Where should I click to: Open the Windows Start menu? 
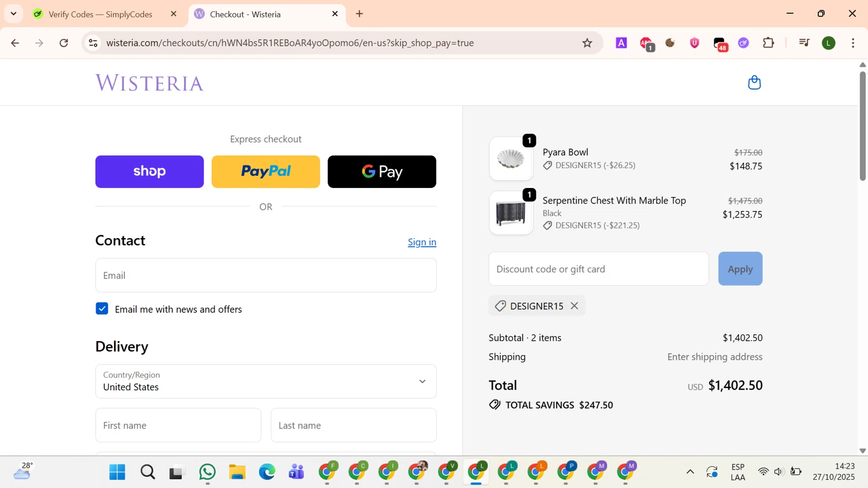pos(117,472)
